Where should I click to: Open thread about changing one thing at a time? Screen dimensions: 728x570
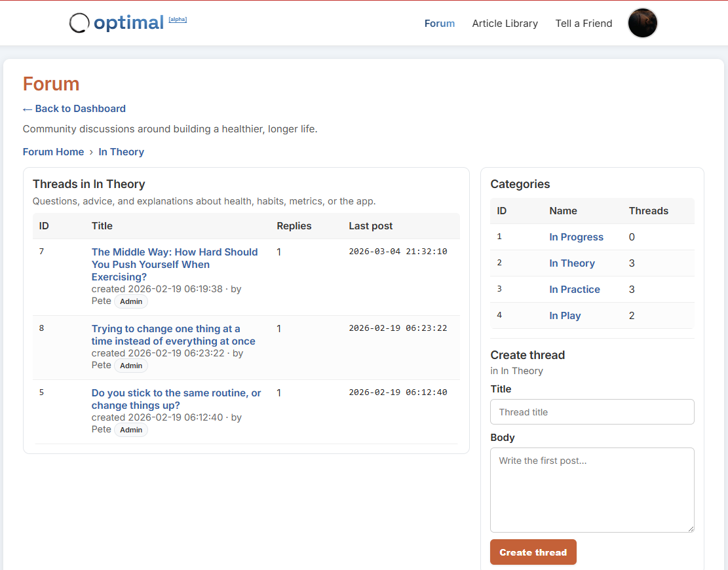(x=173, y=335)
